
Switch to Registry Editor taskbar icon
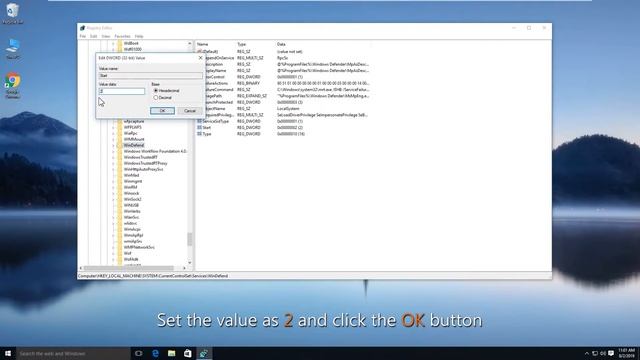coord(204,353)
